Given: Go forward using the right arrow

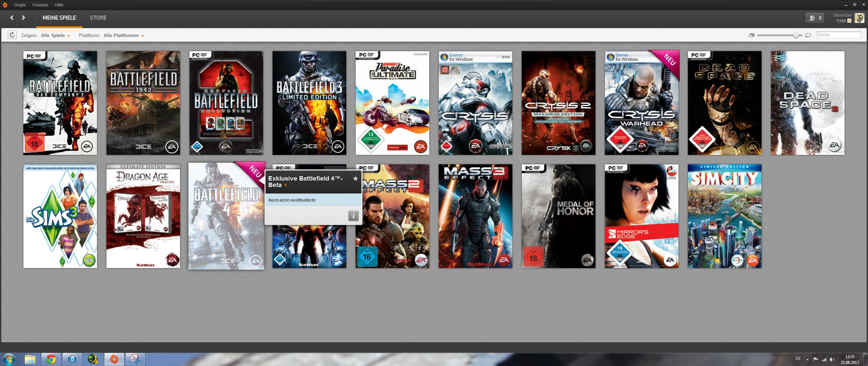Looking at the screenshot, I should 23,18.
